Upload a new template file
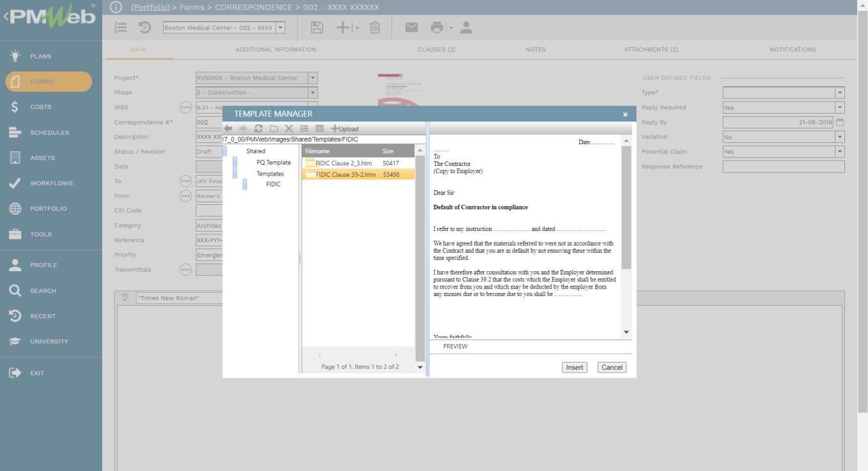The width and height of the screenshot is (868, 471). click(x=344, y=128)
